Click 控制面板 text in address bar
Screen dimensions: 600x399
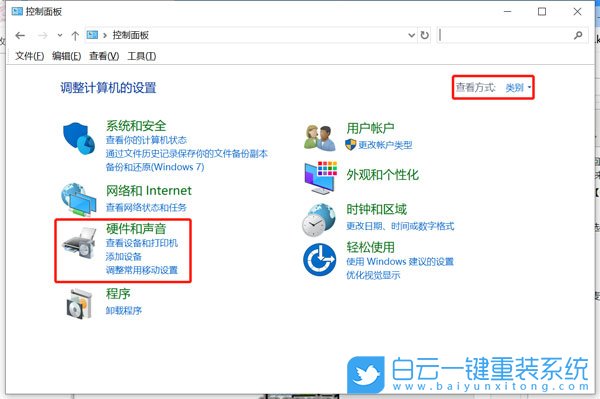(130, 36)
